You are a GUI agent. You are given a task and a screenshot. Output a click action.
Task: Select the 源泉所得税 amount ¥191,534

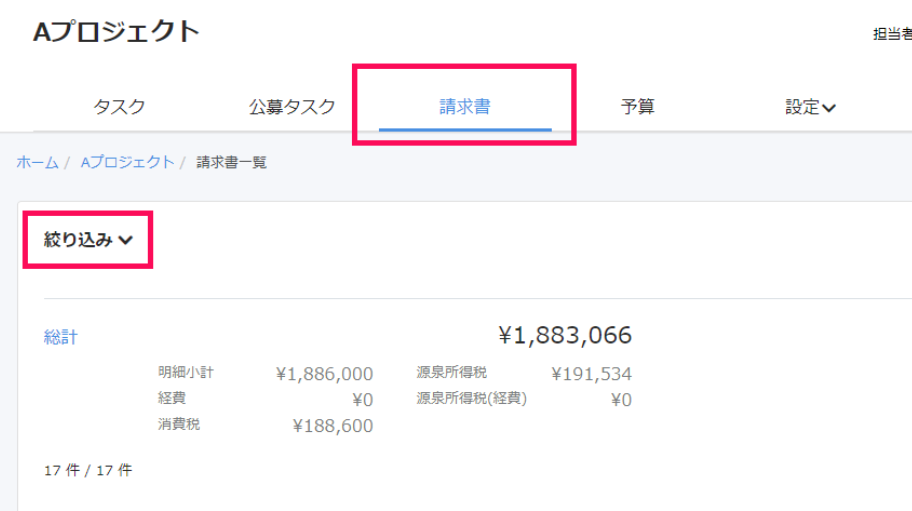(x=592, y=374)
